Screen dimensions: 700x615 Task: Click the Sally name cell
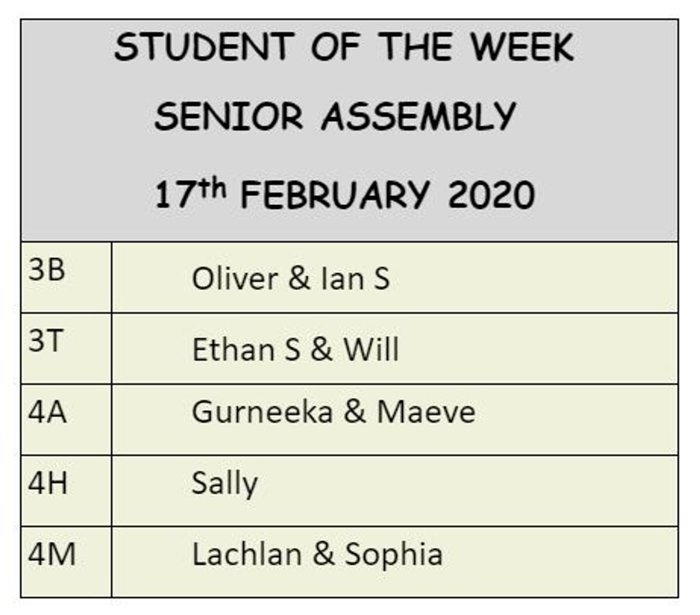[395, 491]
